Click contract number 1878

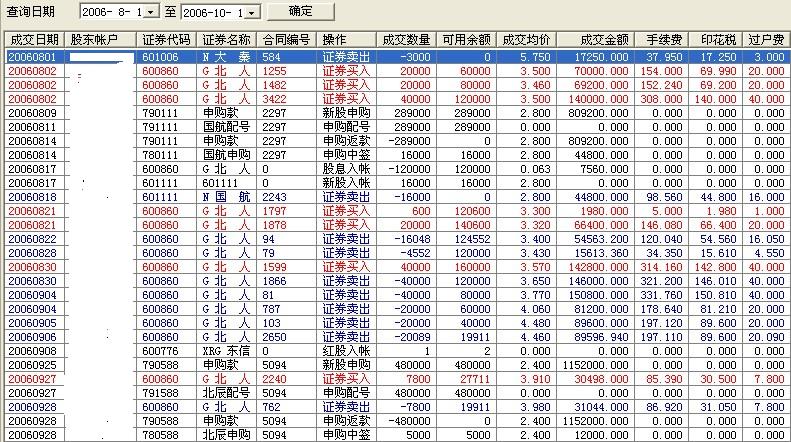274,225
